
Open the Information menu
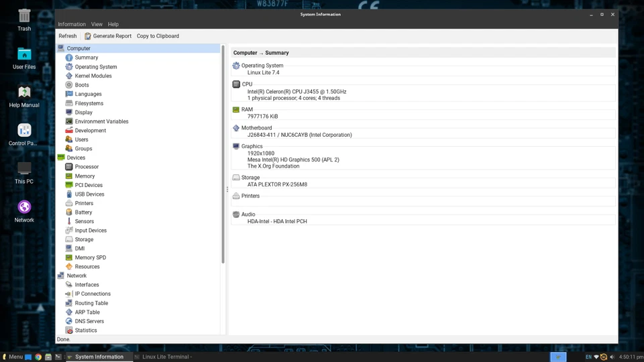[72, 24]
